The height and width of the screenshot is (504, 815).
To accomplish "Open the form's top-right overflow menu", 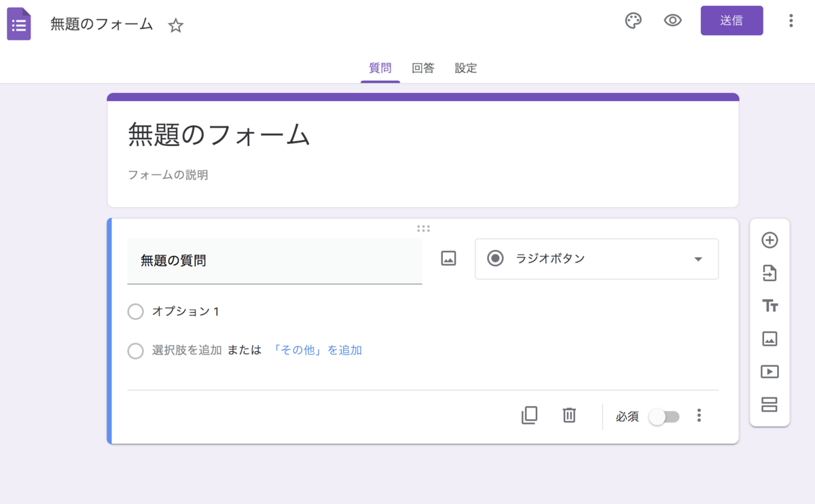I will click(791, 21).
